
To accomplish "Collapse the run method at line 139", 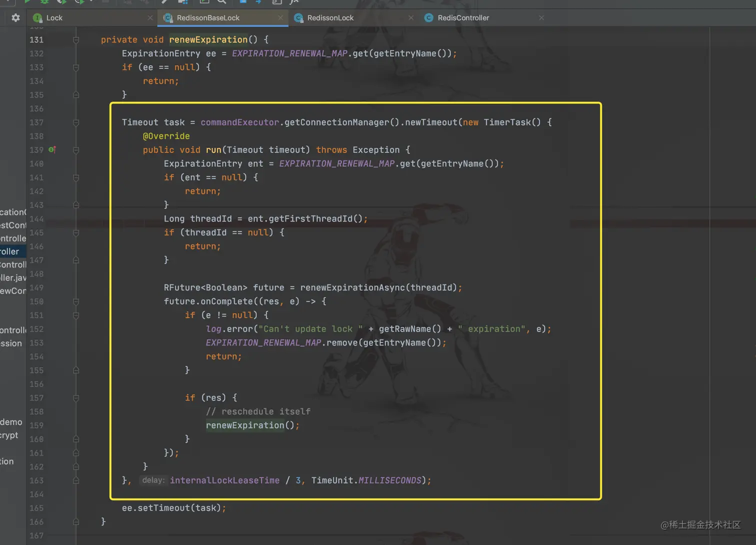I will tap(76, 149).
